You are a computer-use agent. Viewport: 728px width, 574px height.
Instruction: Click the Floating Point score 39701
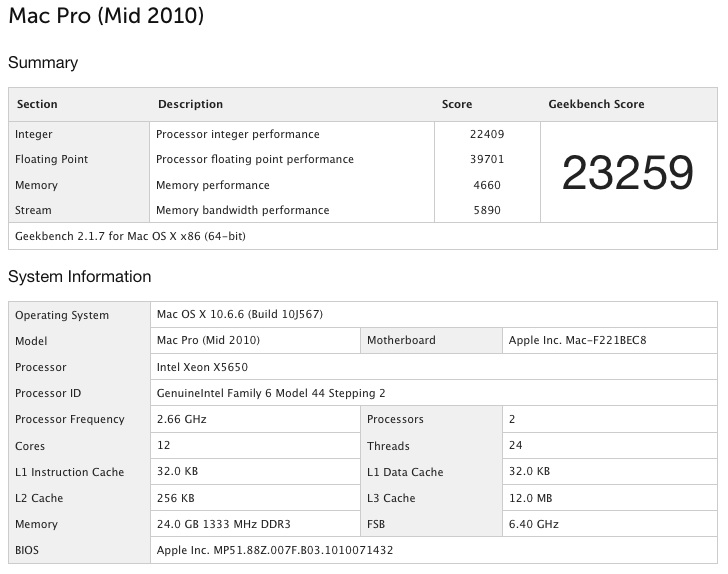485,159
